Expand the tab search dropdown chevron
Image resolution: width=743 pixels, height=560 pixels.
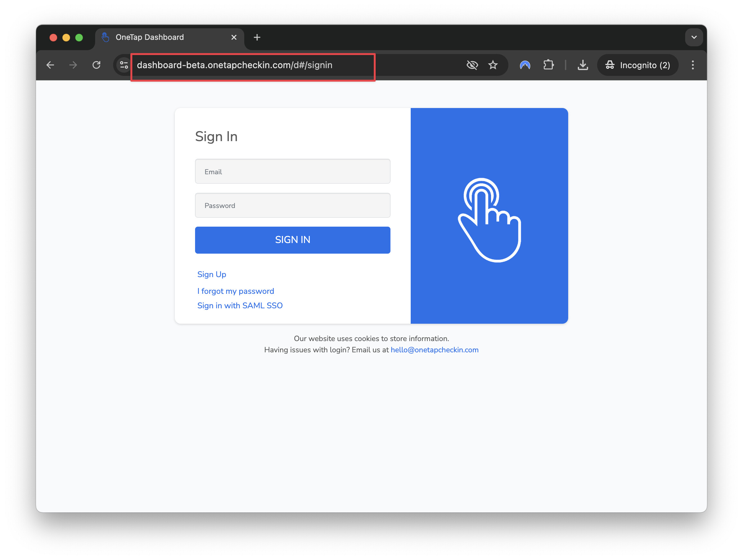tap(694, 37)
